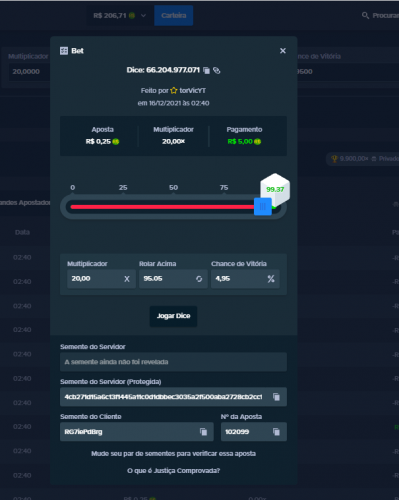Click the '20,00×' multiplier value

pyautogui.click(x=173, y=142)
